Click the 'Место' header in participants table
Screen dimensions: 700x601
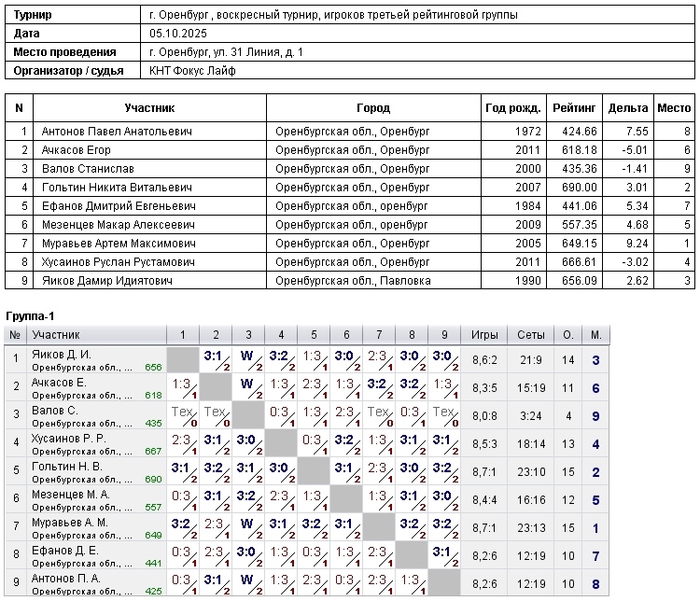coord(674,108)
